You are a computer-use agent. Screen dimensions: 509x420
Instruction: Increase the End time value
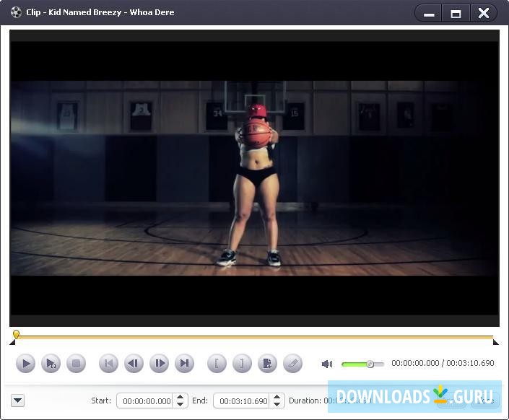(277, 397)
